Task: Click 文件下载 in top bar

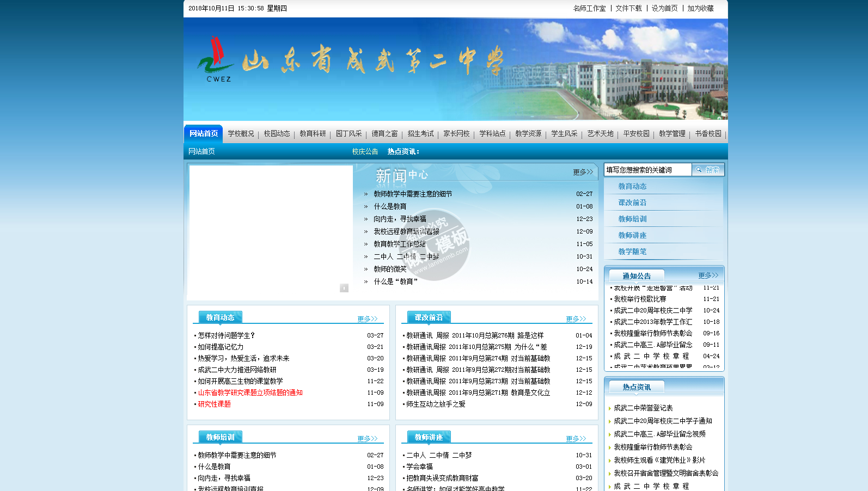Action: click(628, 9)
